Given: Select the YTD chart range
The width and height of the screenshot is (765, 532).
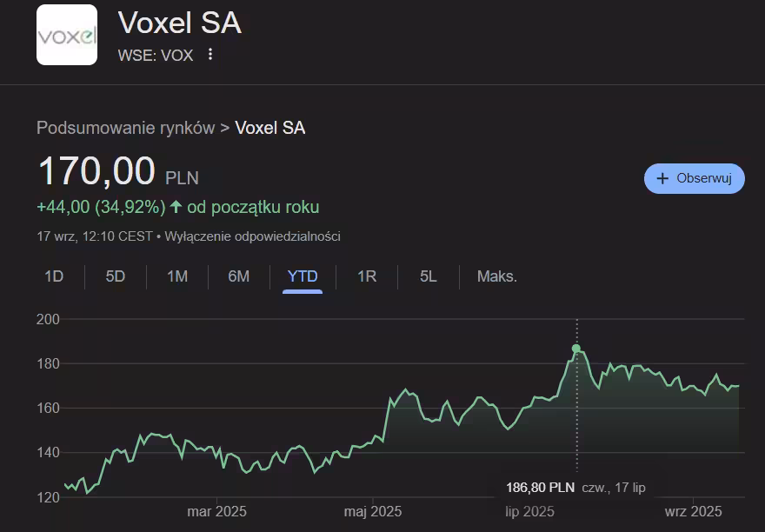Looking at the screenshot, I should (303, 276).
